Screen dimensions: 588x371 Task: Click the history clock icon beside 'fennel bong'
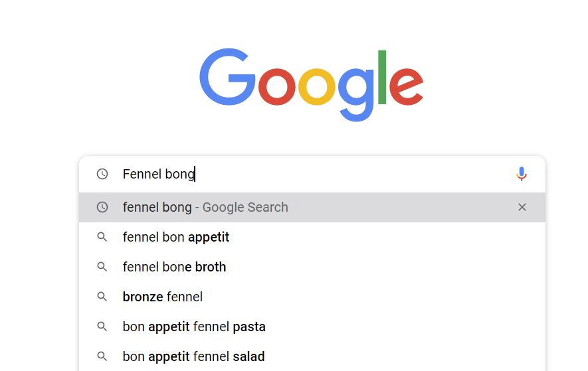click(102, 207)
